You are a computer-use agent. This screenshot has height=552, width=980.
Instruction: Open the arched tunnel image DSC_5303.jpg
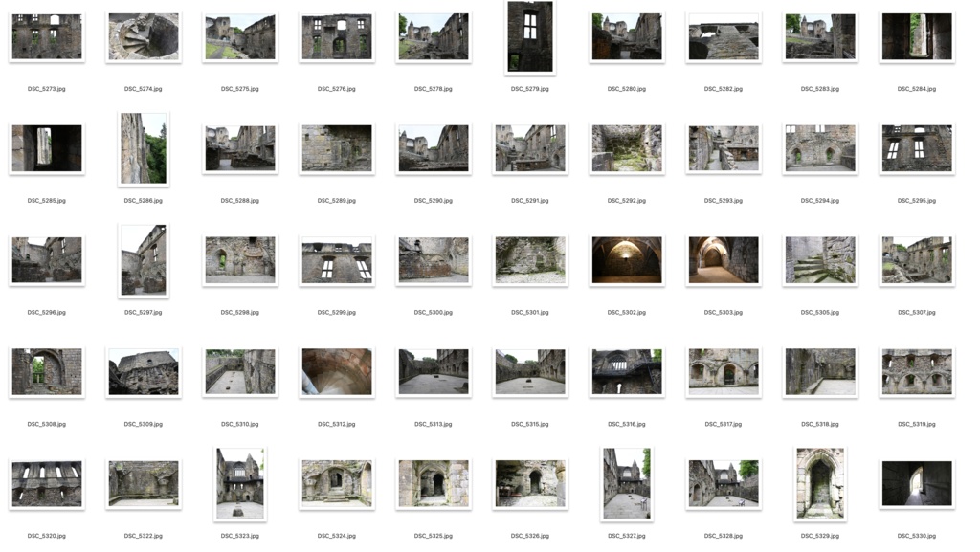[723, 259]
